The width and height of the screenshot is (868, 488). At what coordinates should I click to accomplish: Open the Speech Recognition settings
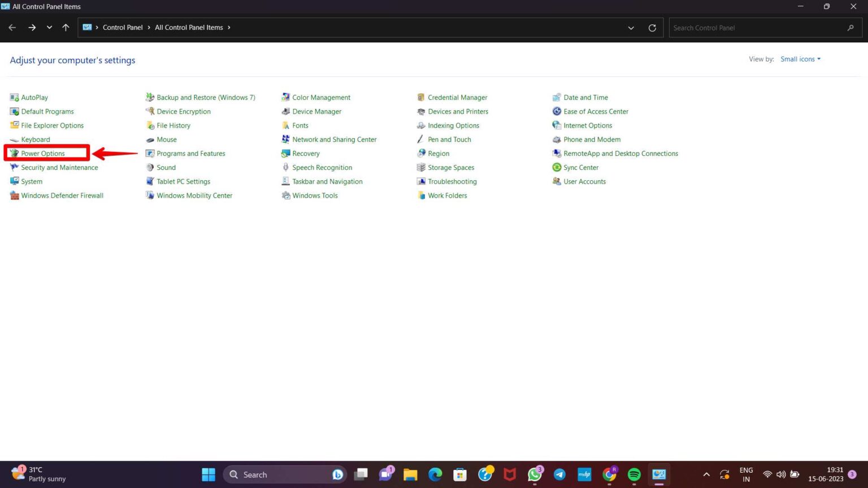[x=322, y=167]
